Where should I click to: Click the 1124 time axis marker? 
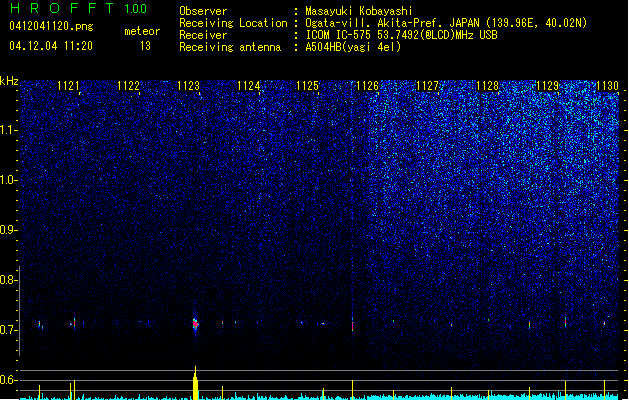[248, 86]
